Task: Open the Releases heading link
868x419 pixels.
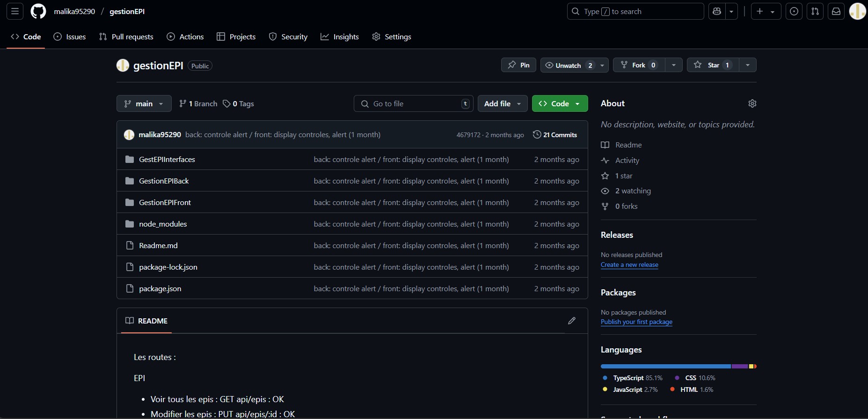Action: [x=617, y=235]
